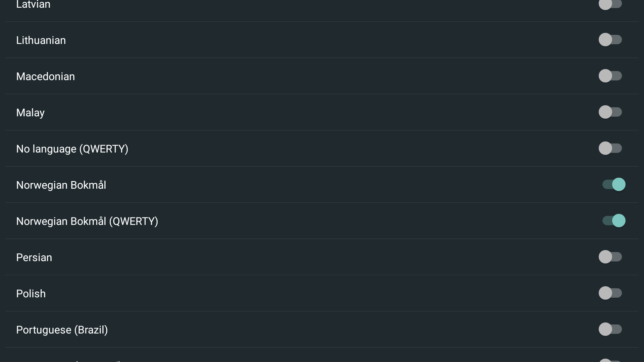Select the Polish text label
The image size is (644, 362).
click(x=31, y=294)
